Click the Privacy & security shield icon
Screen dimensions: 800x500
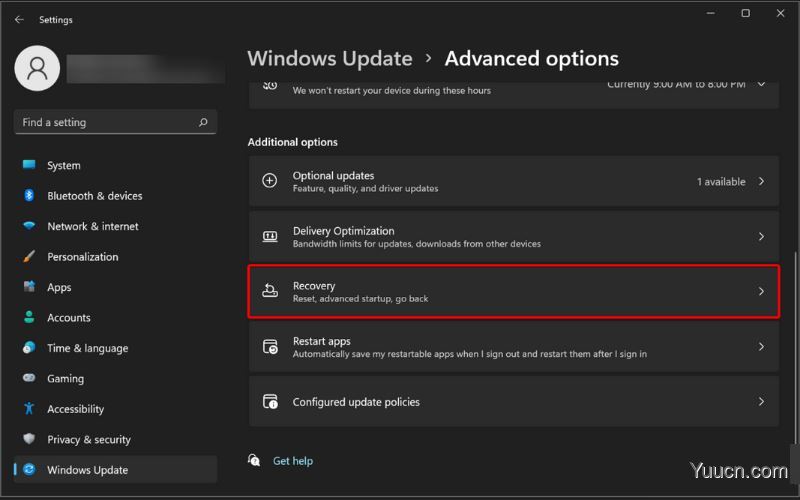coord(29,439)
